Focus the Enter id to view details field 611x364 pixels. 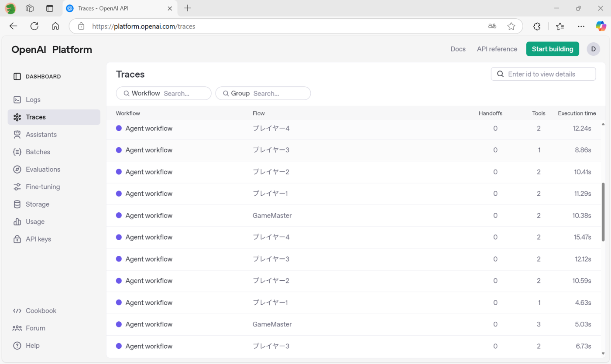(543, 74)
